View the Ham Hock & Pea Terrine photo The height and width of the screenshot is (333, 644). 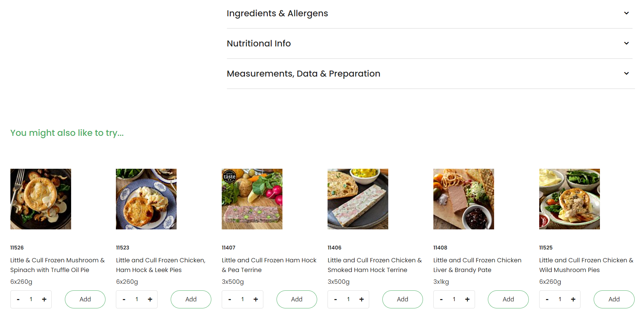(x=252, y=199)
